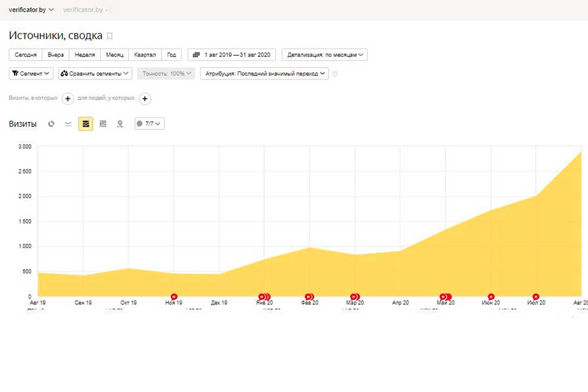Screen dimensions: 588x392
Task: Click the clock icon next to Атрибуция
Action: tap(335, 74)
